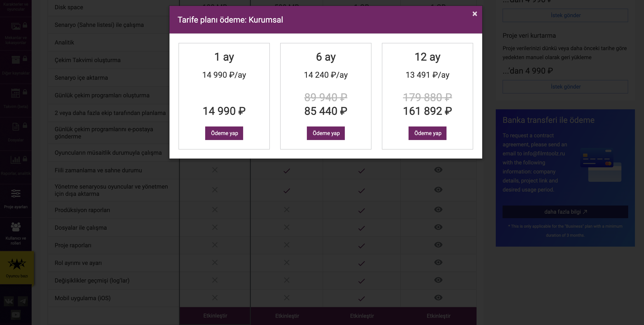Screen dimensions: 644x325
Task: Click the eye icon for Mobil uygulama (iOS)
Action: (438, 297)
